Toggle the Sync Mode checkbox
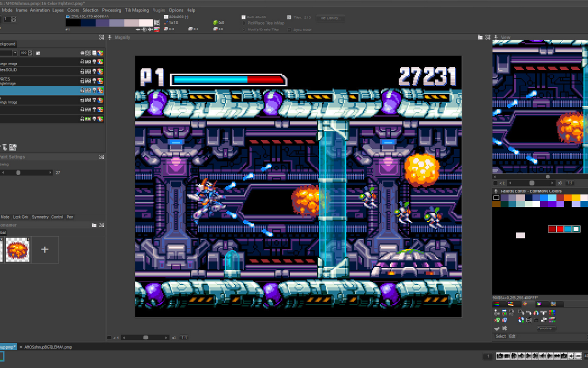Image resolution: width=588 pixels, height=368 pixels. [289, 29]
